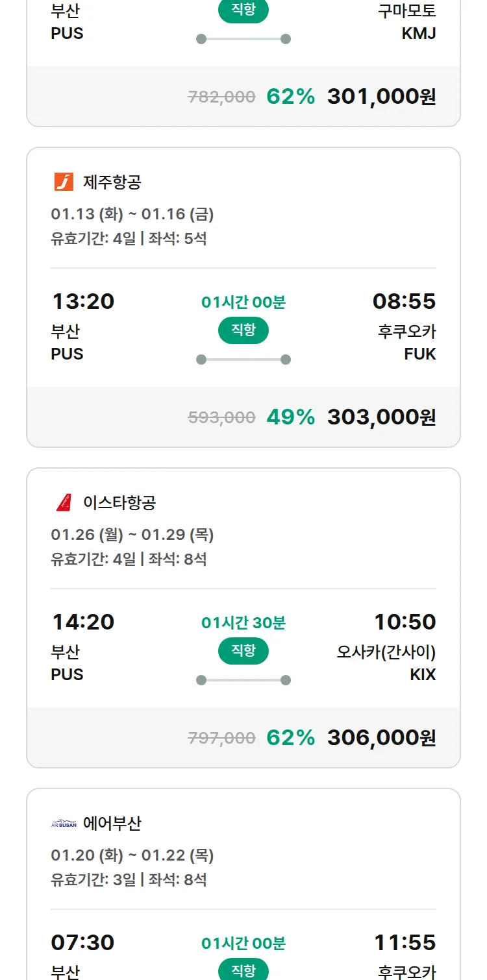Click the 직항 badge on the Osaka flight
The height and width of the screenshot is (980, 487).
243,651
